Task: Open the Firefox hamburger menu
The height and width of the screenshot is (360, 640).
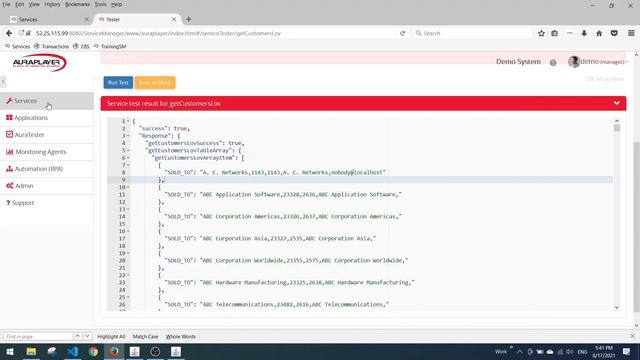Action: (631, 33)
